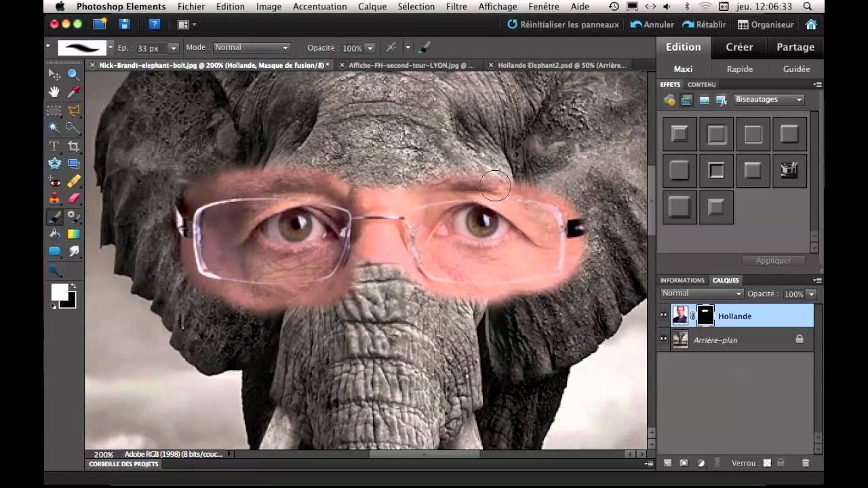Open brush additional options arrow
The height and width of the screenshot is (488, 868).
coord(408,47)
